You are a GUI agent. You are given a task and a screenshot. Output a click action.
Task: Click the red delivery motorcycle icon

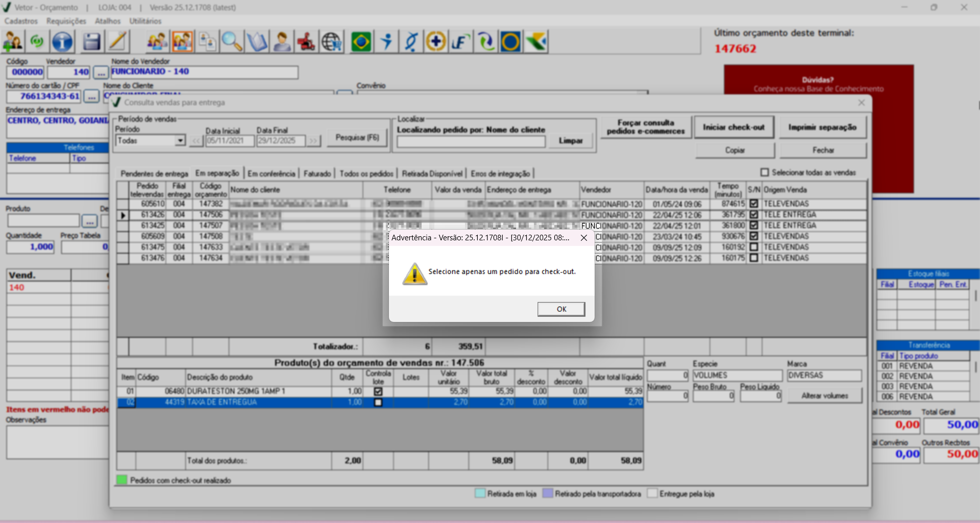point(306,42)
